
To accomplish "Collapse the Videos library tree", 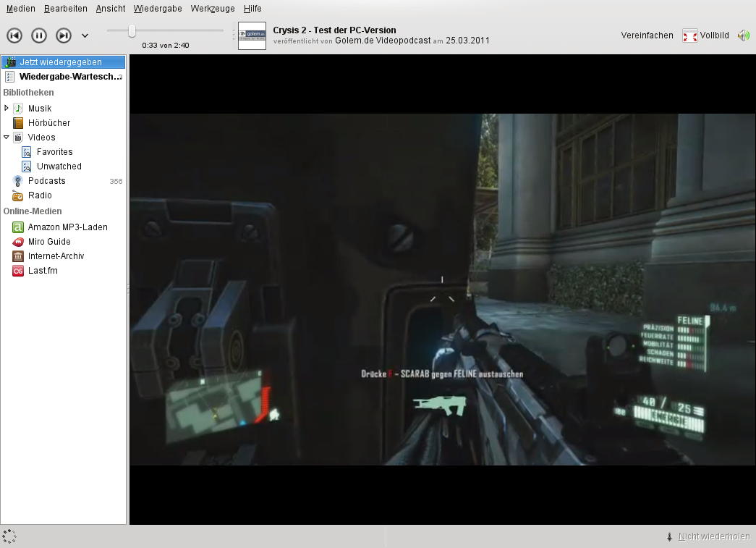I will pyautogui.click(x=7, y=137).
